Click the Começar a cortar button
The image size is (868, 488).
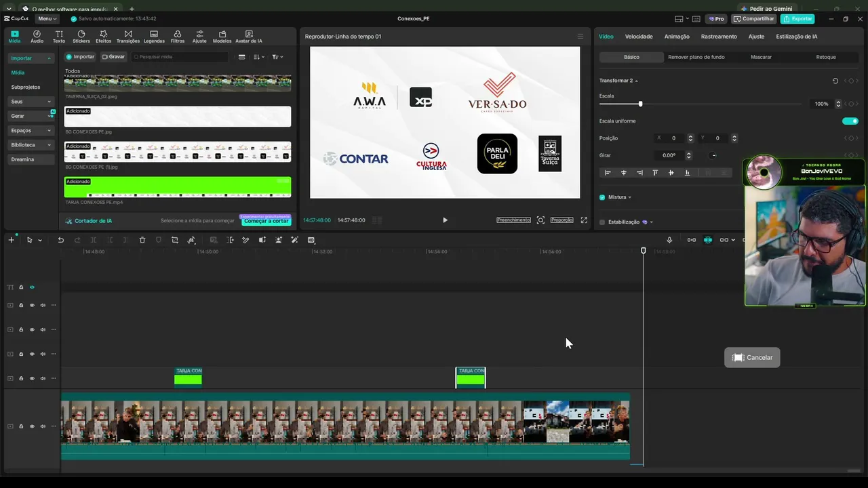pos(266,221)
